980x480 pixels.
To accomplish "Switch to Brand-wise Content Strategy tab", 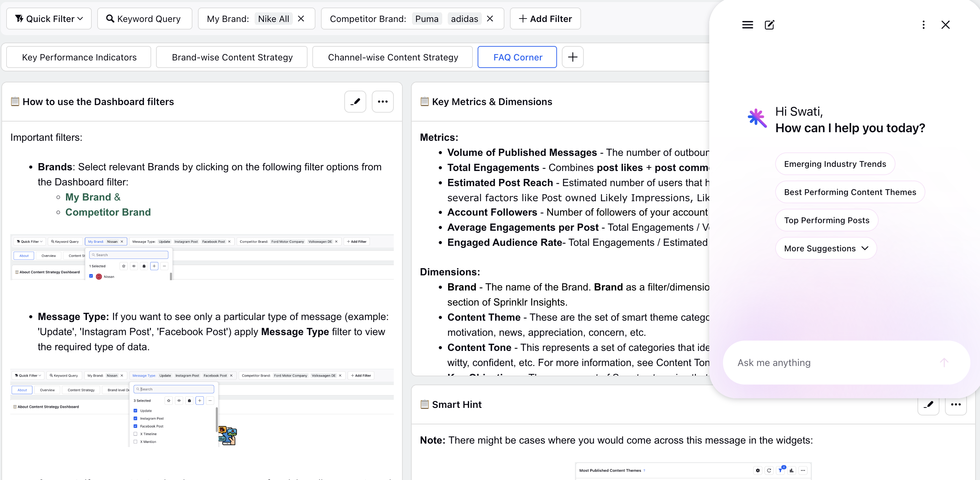I will click(x=232, y=57).
